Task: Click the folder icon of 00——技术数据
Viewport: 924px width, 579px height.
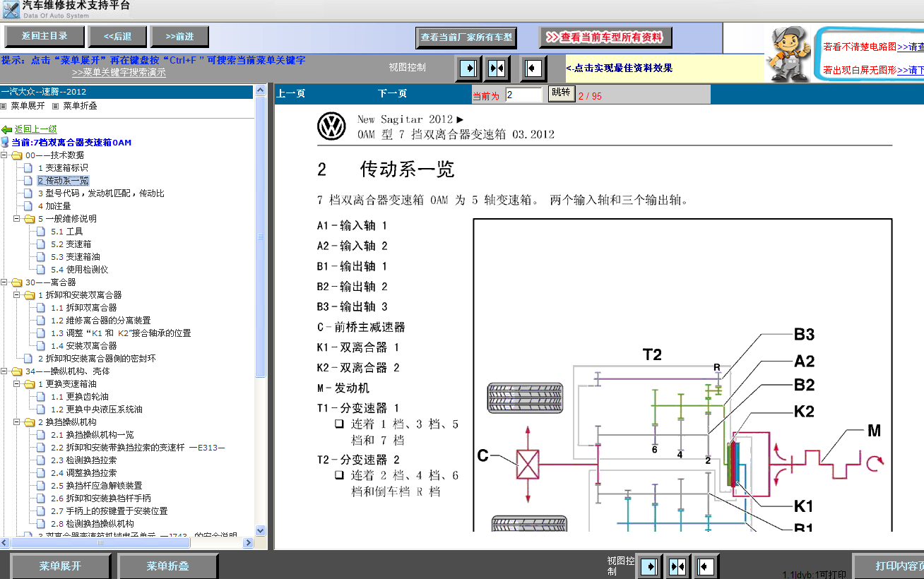Action: tap(16, 155)
